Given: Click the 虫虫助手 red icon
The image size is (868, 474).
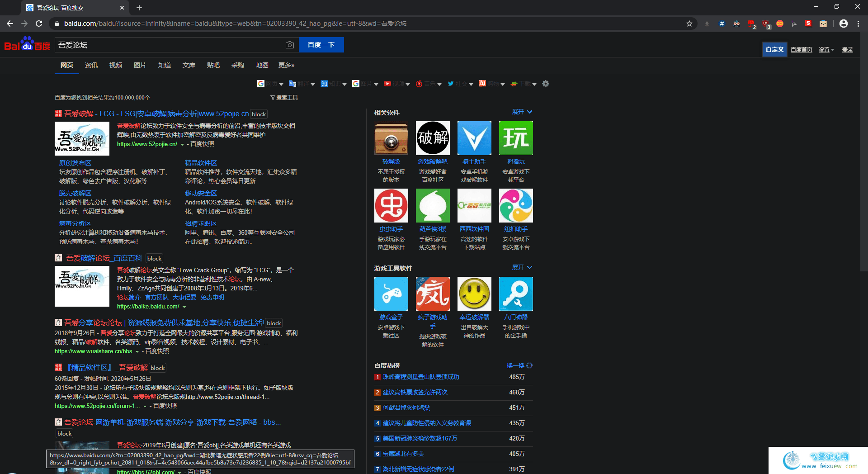Looking at the screenshot, I should (x=391, y=205).
